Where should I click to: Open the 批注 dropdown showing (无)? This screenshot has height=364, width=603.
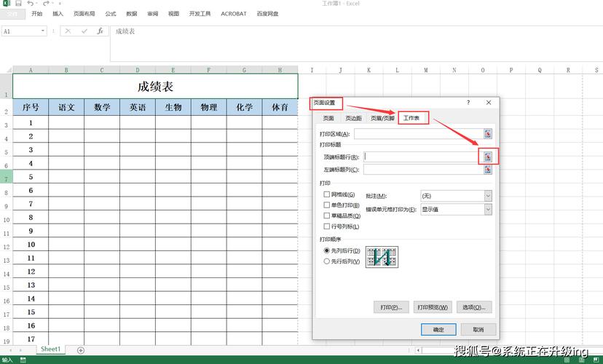(x=456, y=196)
